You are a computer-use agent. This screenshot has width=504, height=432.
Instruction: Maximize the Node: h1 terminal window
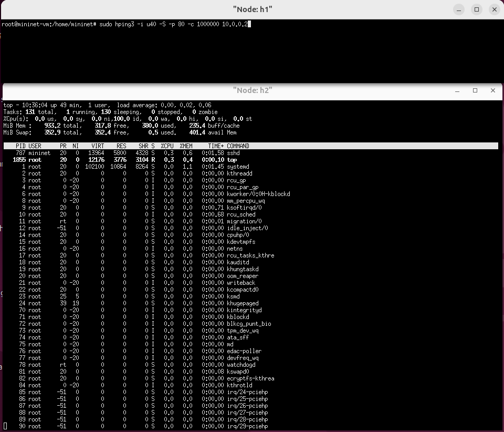pyautogui.click(x=477, y=9)
